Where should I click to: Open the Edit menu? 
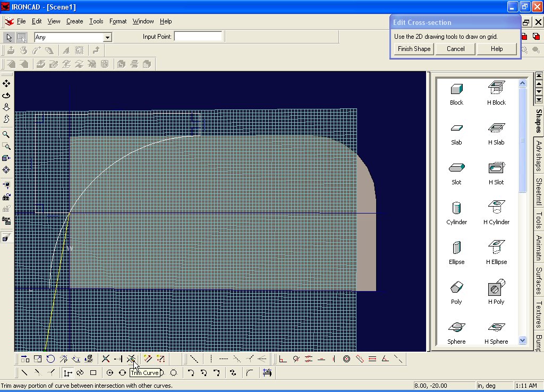tap(37, 21)
